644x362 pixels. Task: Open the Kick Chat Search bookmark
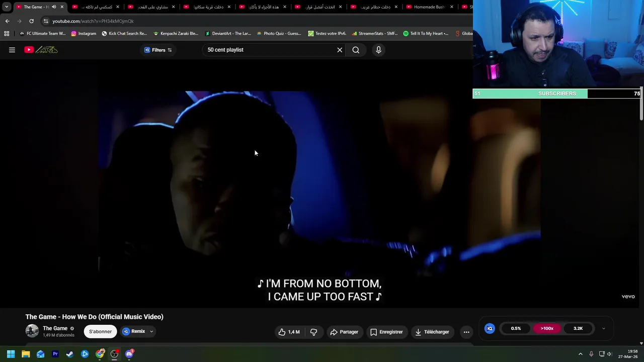coord(124,34)
